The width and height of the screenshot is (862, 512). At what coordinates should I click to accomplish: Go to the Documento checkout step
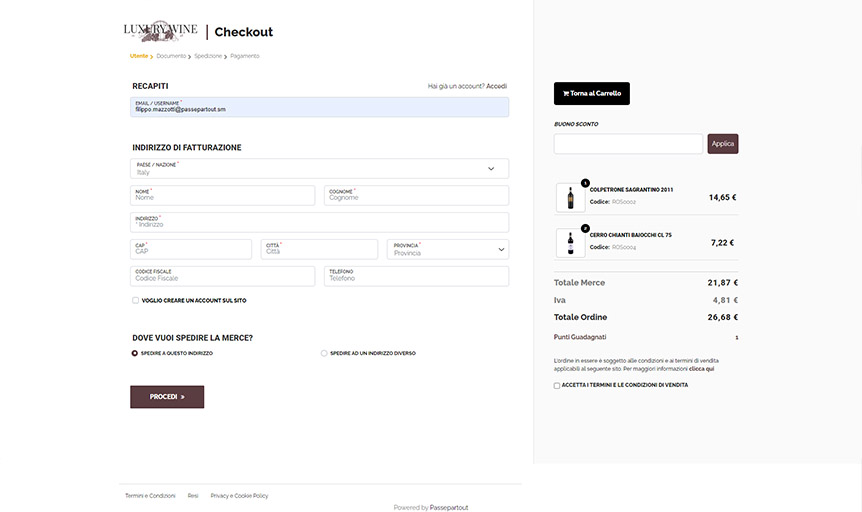click(x=171, y=56)
